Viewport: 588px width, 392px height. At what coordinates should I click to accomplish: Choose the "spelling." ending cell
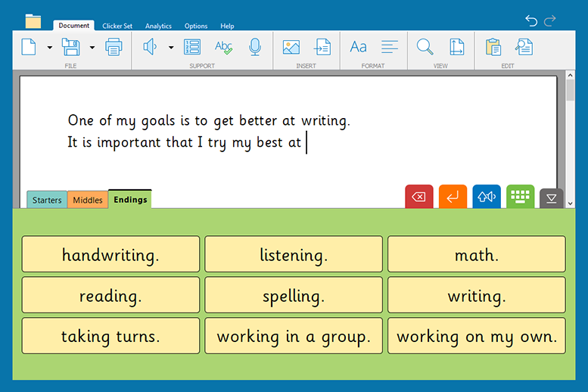tap(294, 295)
